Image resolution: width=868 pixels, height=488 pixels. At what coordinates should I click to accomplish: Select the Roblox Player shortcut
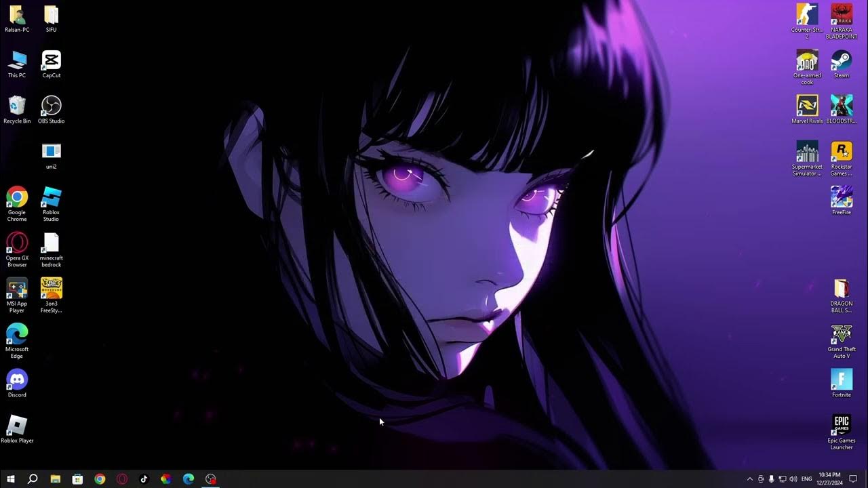tap(17, 429)
